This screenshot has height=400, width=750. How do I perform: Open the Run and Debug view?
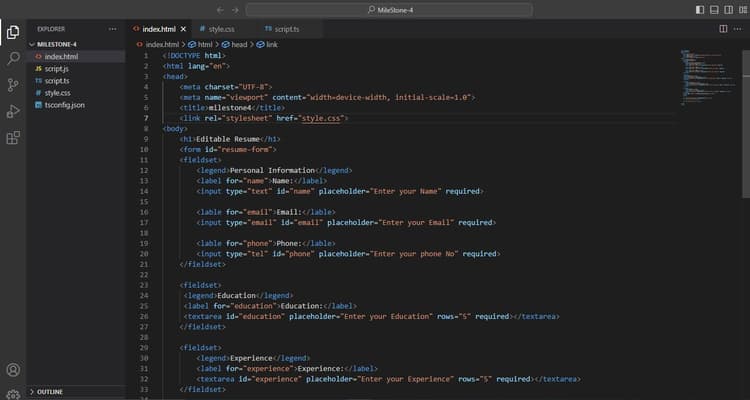[x=13, y=111]
